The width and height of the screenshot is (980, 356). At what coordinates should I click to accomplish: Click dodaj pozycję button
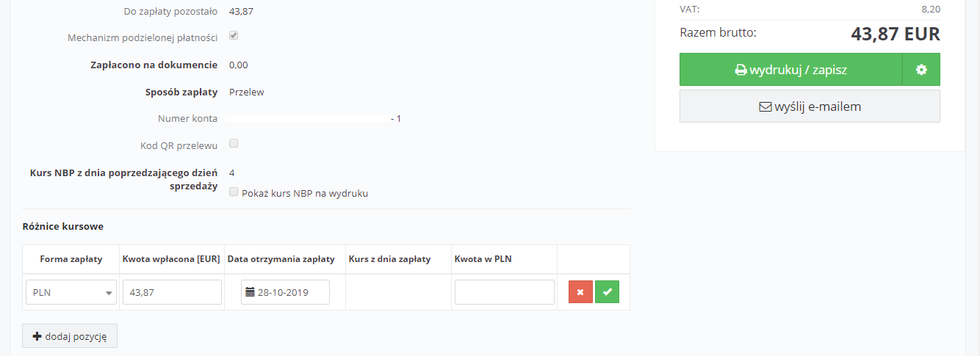(70, 336)
